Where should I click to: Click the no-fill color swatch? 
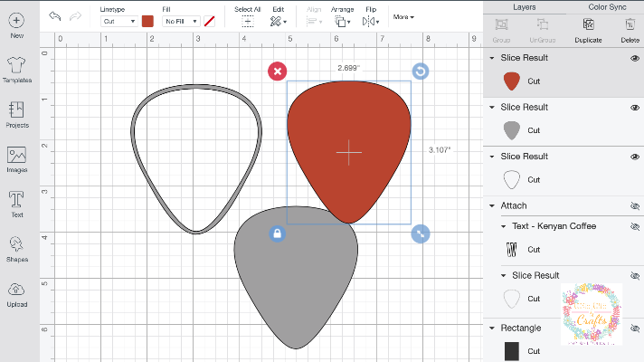(210, 22)
